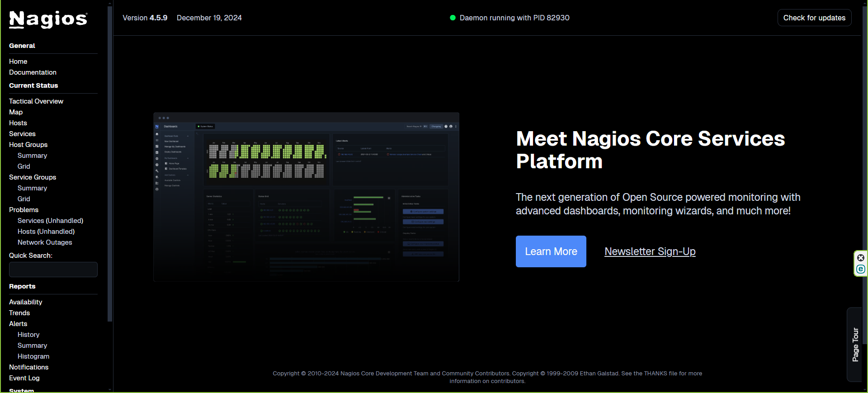868x393 pixels.
Task: Click sidebar scrollbar down arrow
Action: pos(110,389)
